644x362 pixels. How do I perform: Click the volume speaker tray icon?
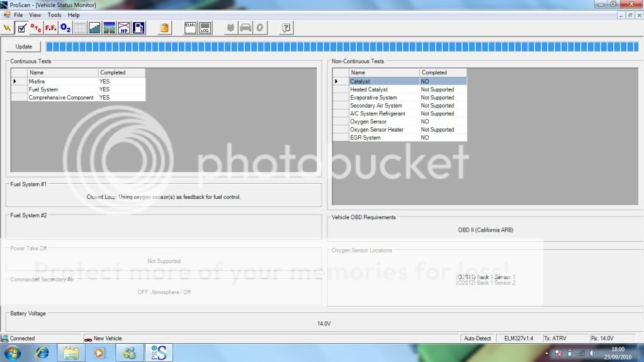tap(592, 353)
